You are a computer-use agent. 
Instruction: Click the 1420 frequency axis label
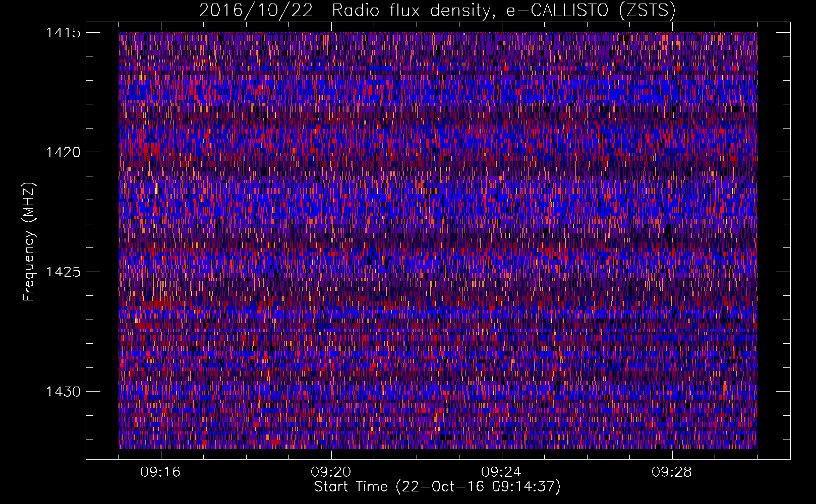(x=63, y=152)
